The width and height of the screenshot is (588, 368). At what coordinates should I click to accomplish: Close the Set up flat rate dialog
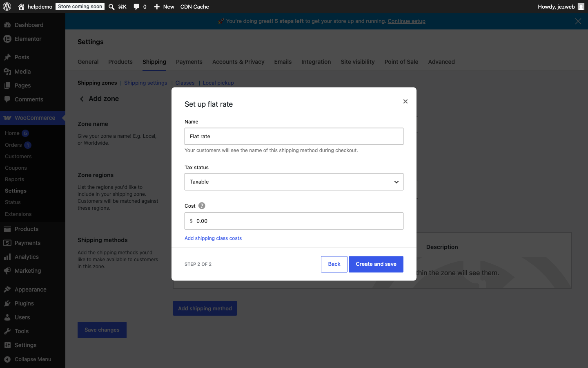pos(405,101)
